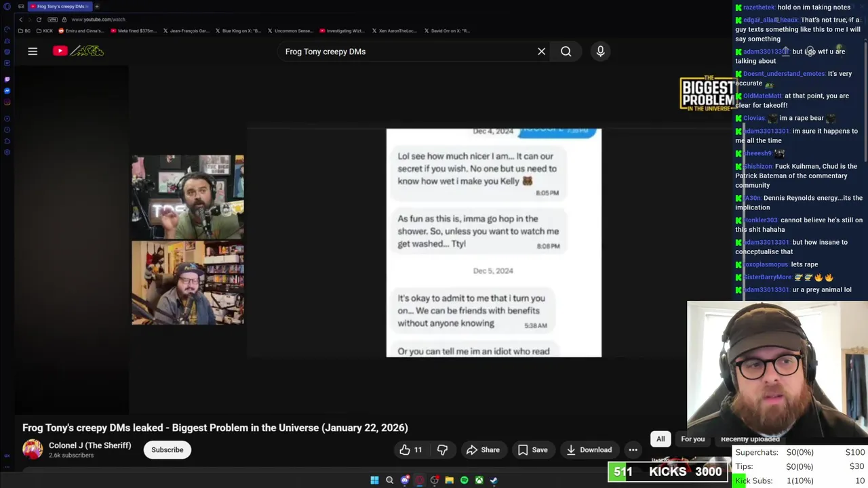Open the YouTube hamburger guide menu
This screenshot has width=868, height=488.
(x=33, y=52)
